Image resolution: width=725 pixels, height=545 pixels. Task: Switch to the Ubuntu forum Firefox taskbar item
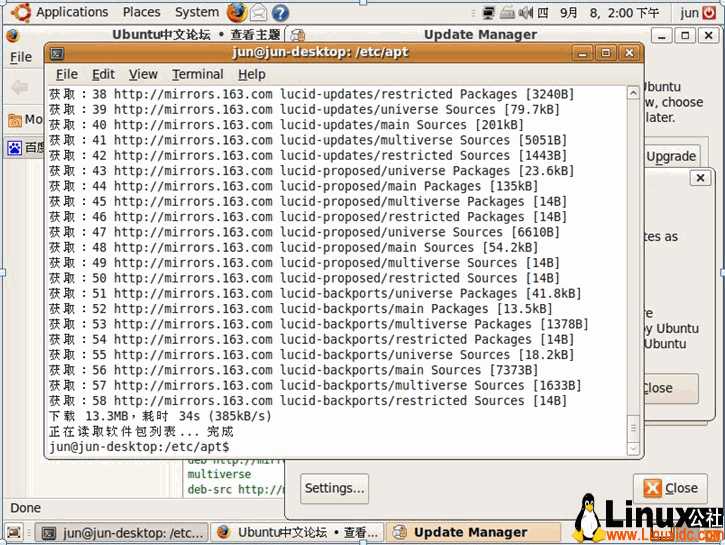point(298,533)
